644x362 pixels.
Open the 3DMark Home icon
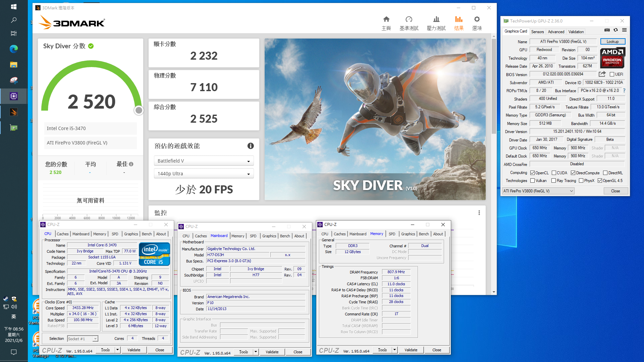[386, 19]
